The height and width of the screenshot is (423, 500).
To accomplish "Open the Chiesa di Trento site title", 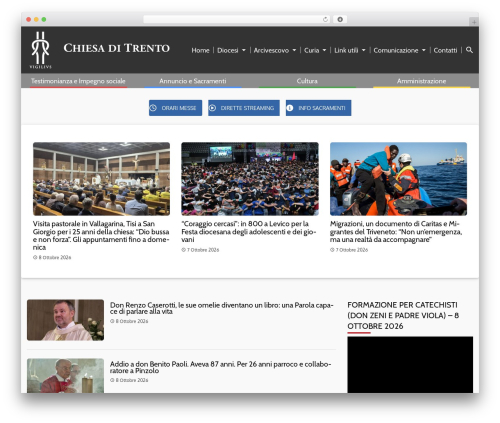I will click(x=117, y=48).
